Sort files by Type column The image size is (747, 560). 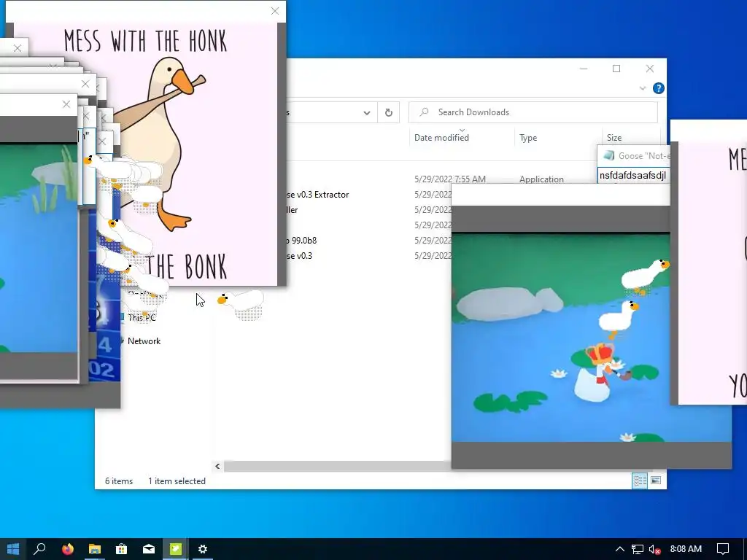(528, 138)
